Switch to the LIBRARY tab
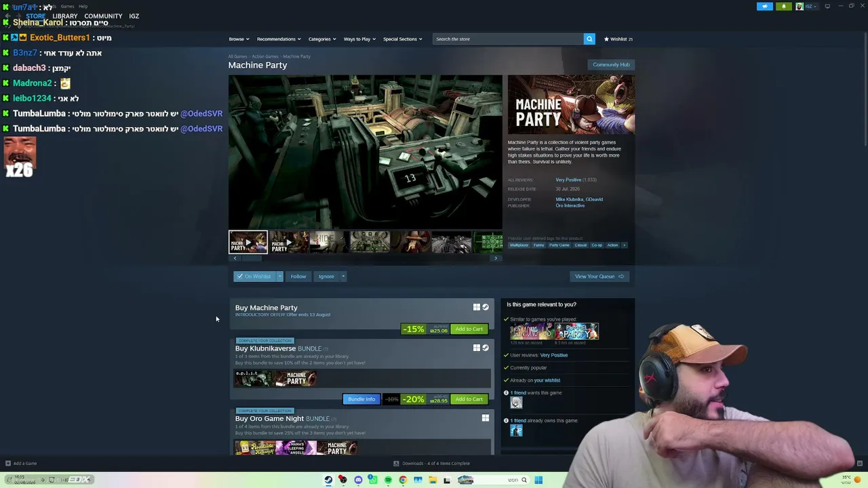Viewport: 868px width, 488px height. [x=65, y=16]
